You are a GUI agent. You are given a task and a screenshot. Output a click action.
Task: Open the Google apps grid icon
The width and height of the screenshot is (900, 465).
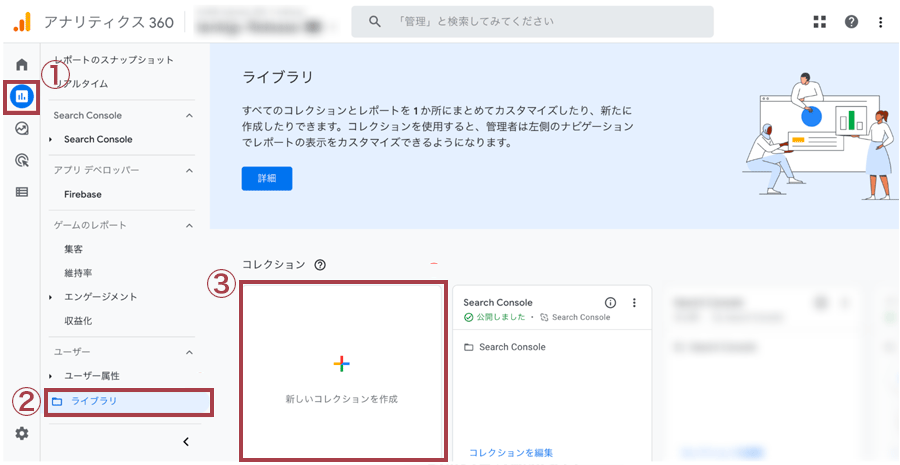point(820,22)
